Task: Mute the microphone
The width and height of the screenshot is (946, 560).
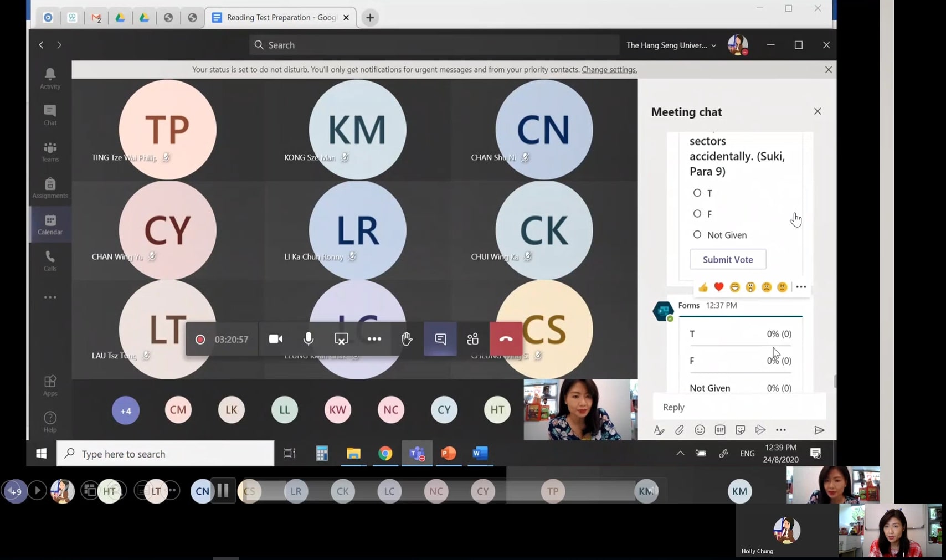Action: point(309,339)
